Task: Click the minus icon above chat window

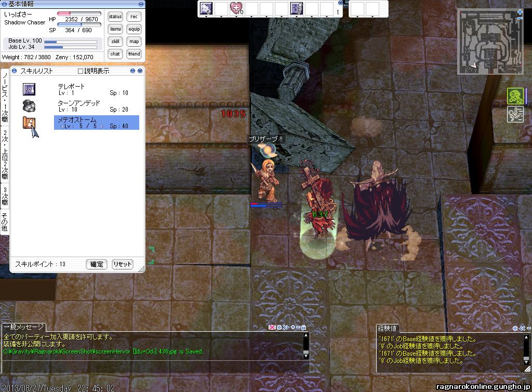Action: 298,327
